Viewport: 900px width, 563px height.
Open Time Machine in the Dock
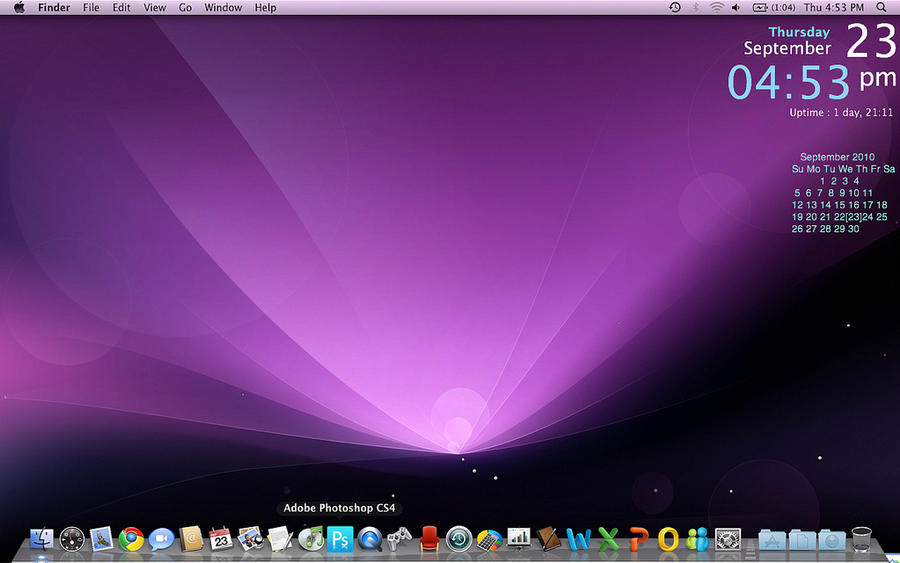(459, 539)
